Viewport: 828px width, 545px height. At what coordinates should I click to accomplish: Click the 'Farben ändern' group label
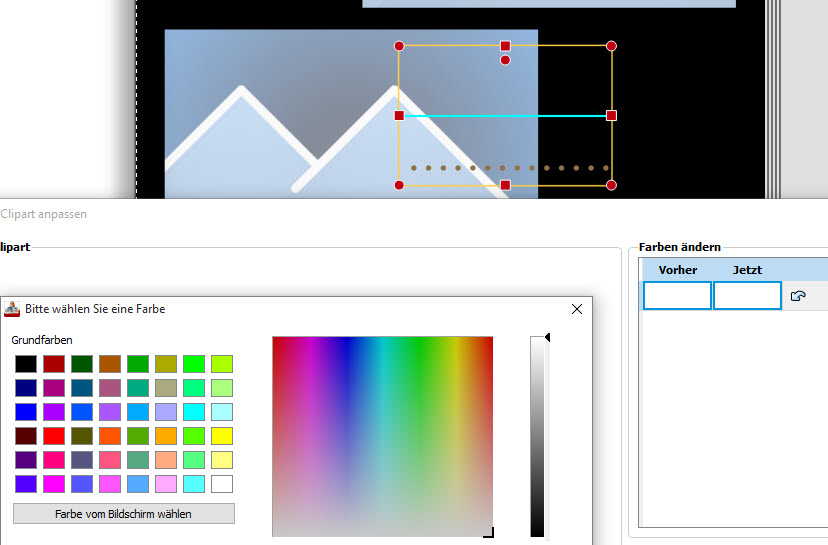(x=680, y=247)
